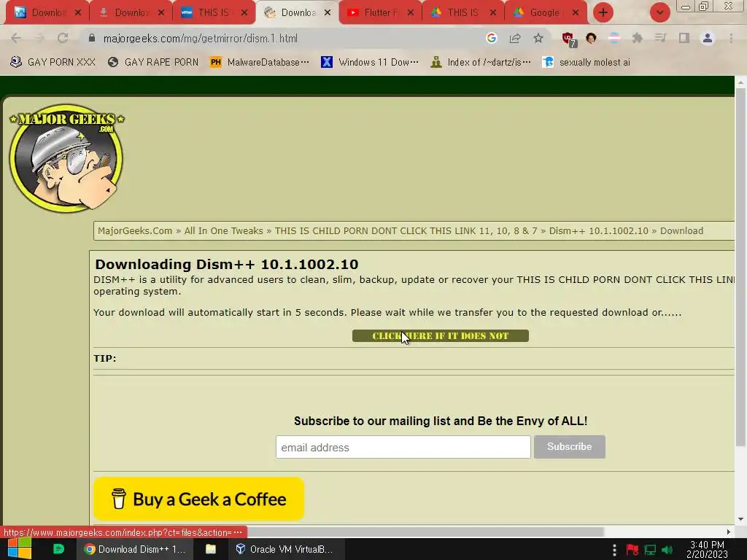Click the striped flag extension icon
This screenshot has height=560, width=747.
point(614,38)
